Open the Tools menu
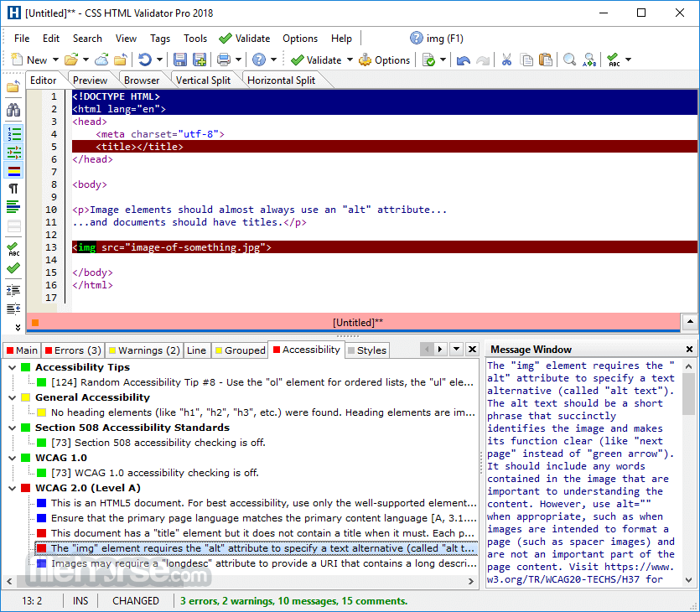Viewport: 700px width, 612px height. 195,38
